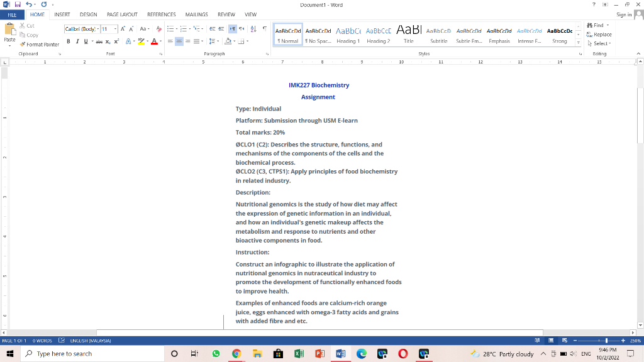
Task: Click the Find binoculars icon
Action: [x=590, y=25]
